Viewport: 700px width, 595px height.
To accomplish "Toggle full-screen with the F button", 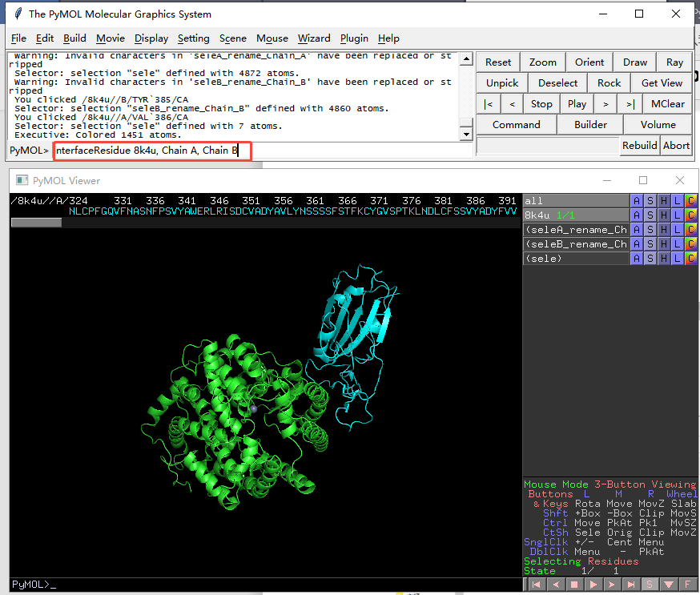I will pos(689,585).
